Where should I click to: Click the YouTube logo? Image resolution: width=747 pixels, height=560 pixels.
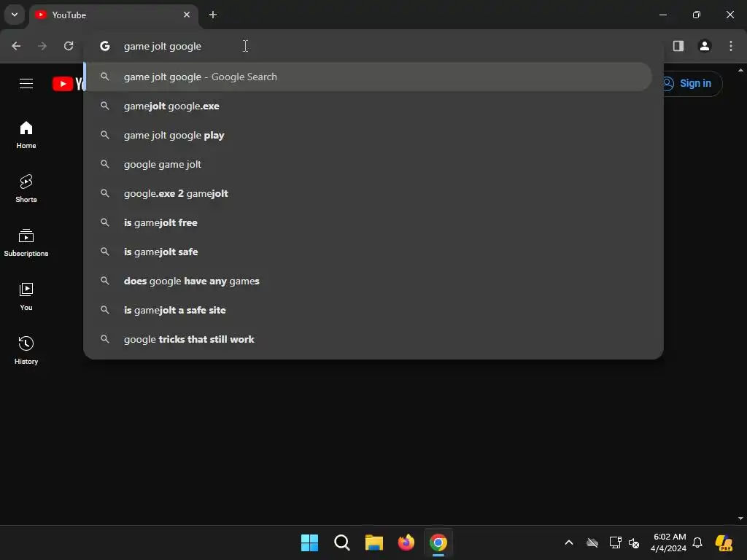(68, 84)
